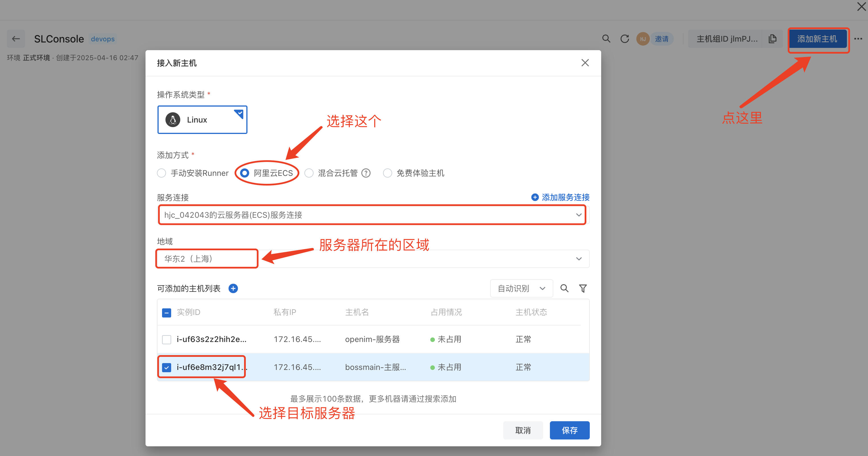
Task: Click instance ID i-uf63s2z2hih2e... text
Action: [x=212, y=339]
